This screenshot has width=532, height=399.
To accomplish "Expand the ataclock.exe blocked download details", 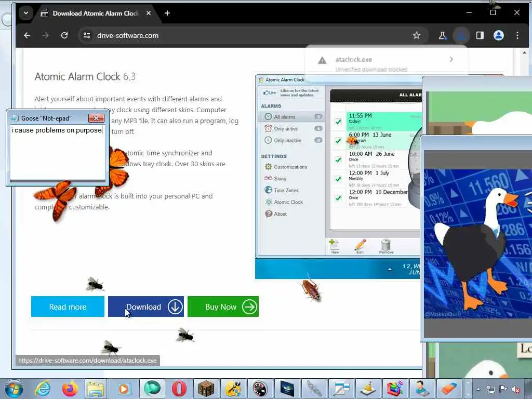I will point(451,59).
